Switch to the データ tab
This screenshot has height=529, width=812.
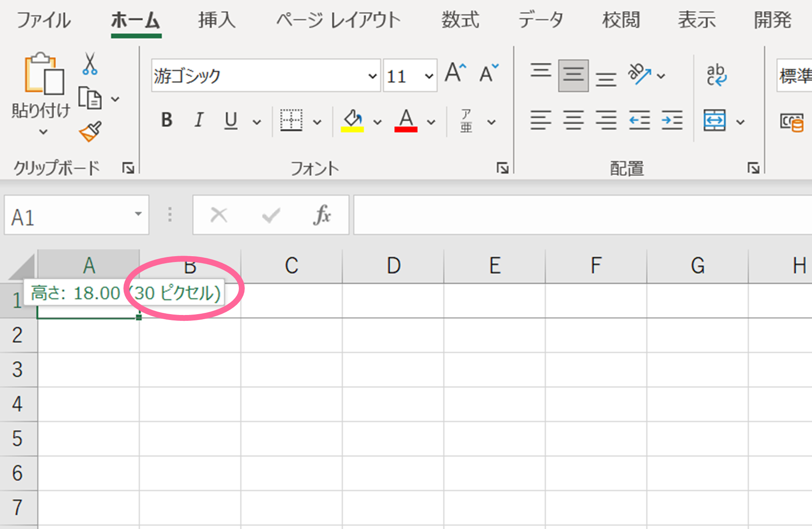(x=541, y=20)
